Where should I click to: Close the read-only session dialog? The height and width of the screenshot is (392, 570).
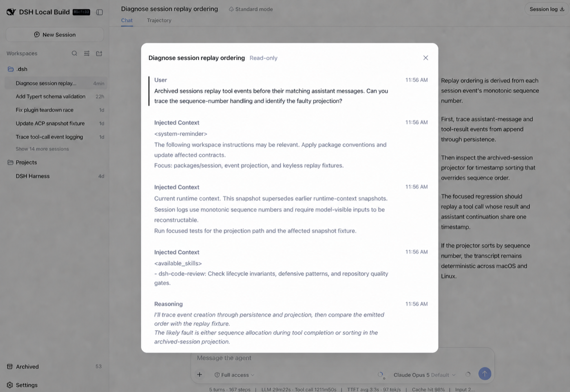pos(426,58)
